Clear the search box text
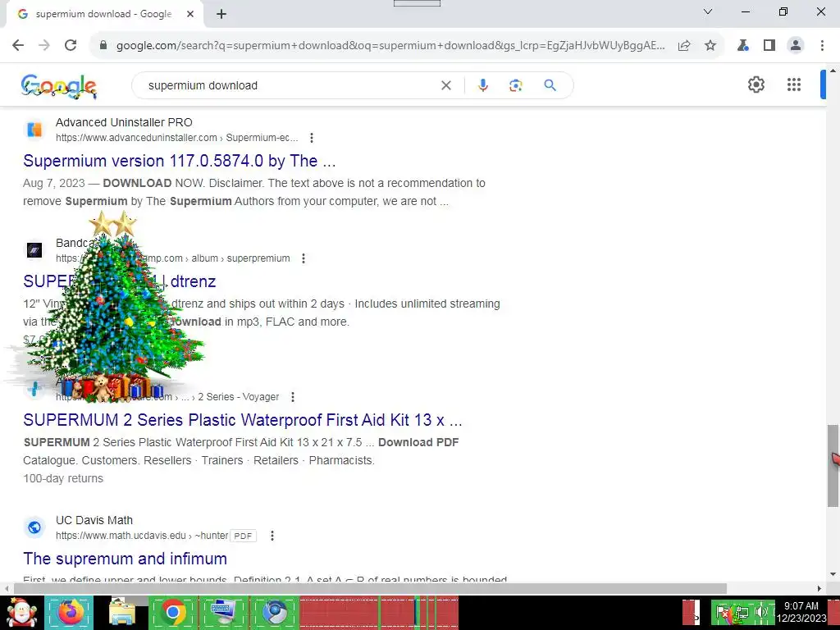 (445, 85)
